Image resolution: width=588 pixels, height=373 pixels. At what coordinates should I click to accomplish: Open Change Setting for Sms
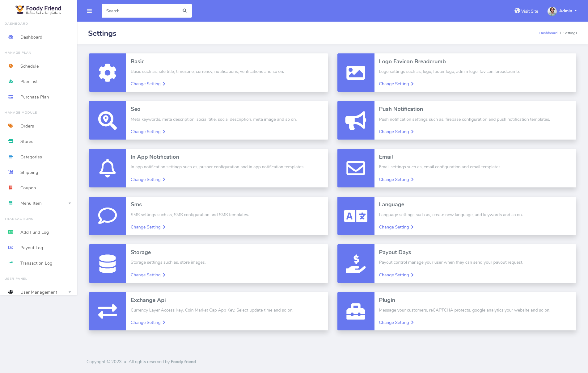pyautogui.click(x=148, y=227)
